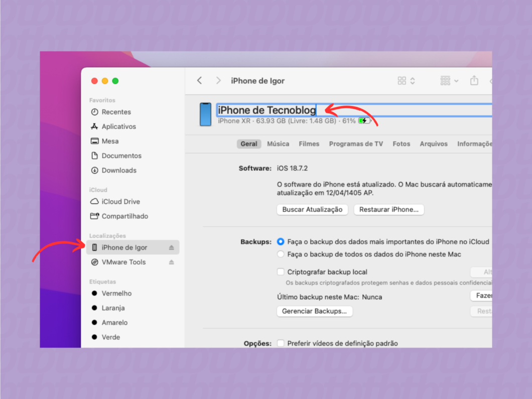
Task: Click the iOS 18.7.2 software version text
Action: coord(292,168)
